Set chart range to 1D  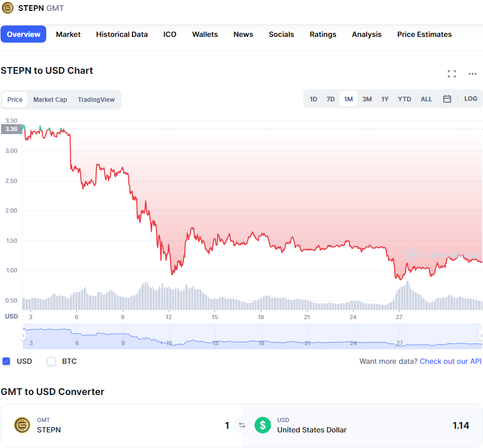coord(313,99)
